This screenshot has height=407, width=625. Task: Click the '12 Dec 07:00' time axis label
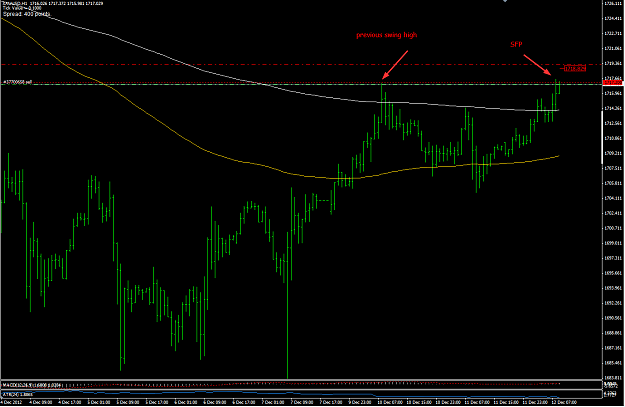[x=565, y=402]
